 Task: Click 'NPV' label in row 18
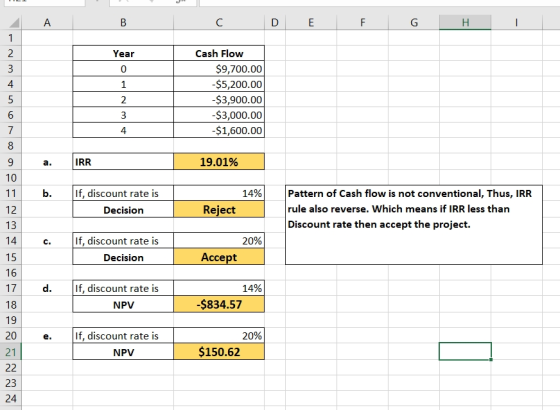point(123,305)
